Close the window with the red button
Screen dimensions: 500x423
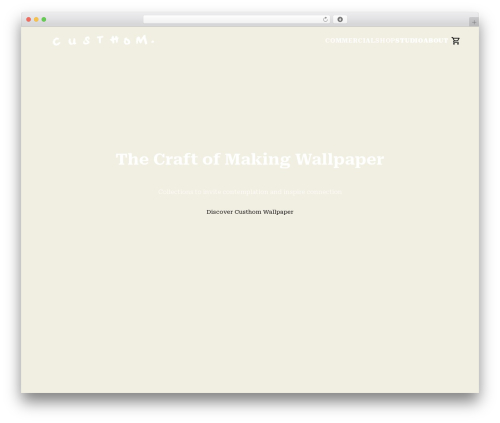click(29, 20)
